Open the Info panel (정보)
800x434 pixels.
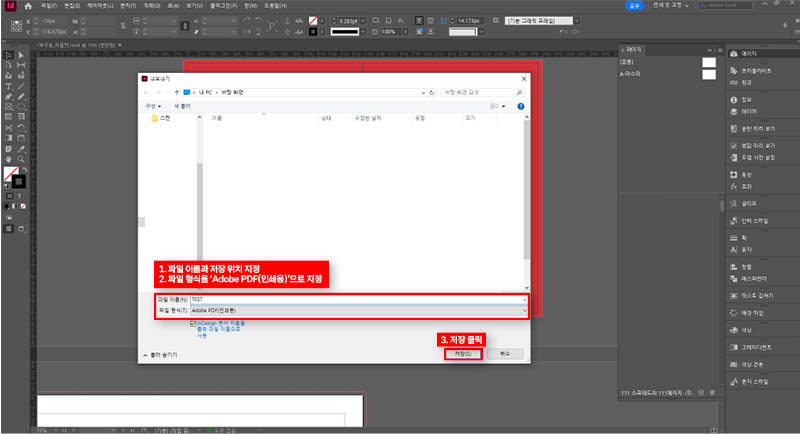[x=741, y=100]
